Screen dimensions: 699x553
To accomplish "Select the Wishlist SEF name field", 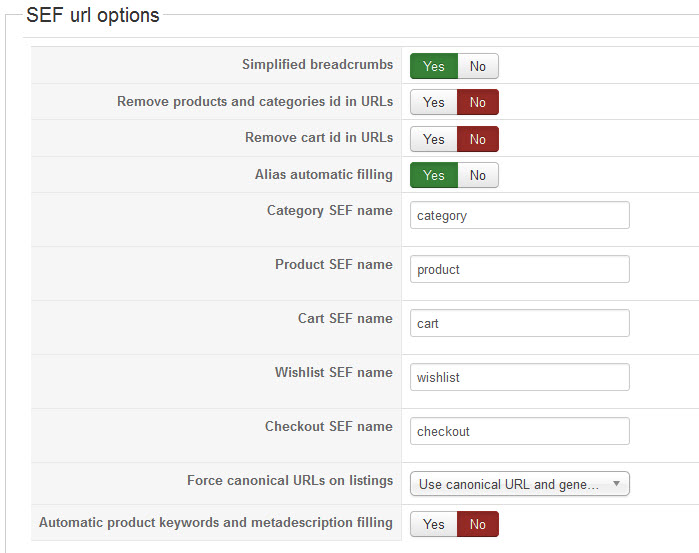I will 519,377.
